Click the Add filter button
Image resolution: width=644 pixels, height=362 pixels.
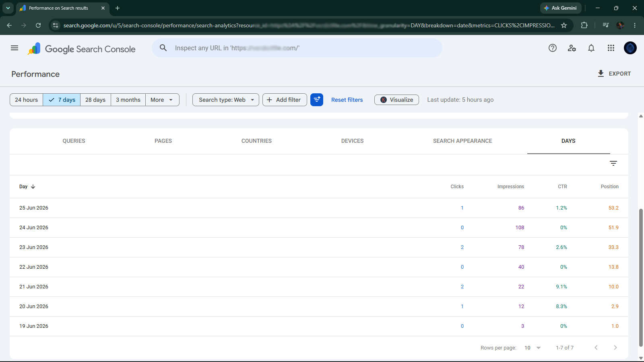285,100
